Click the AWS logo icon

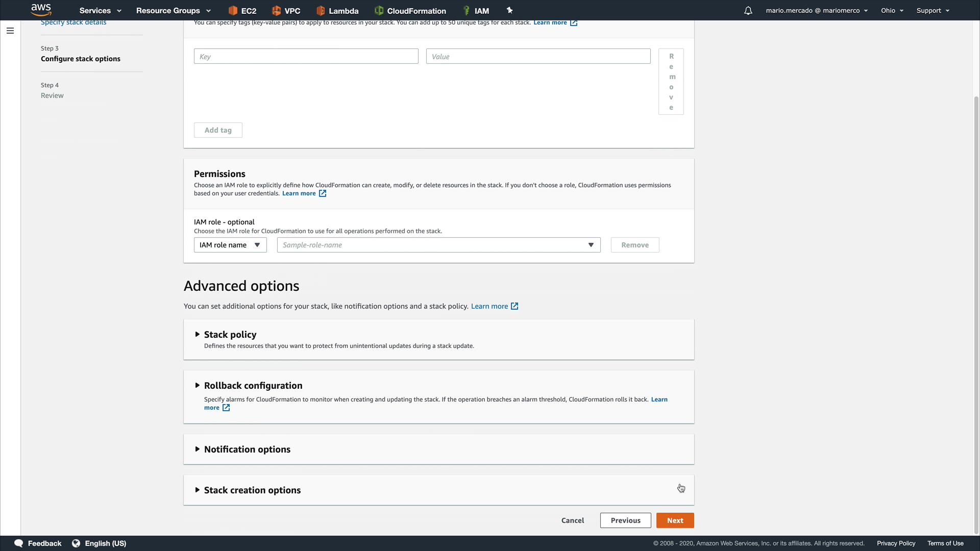[41, 10]
